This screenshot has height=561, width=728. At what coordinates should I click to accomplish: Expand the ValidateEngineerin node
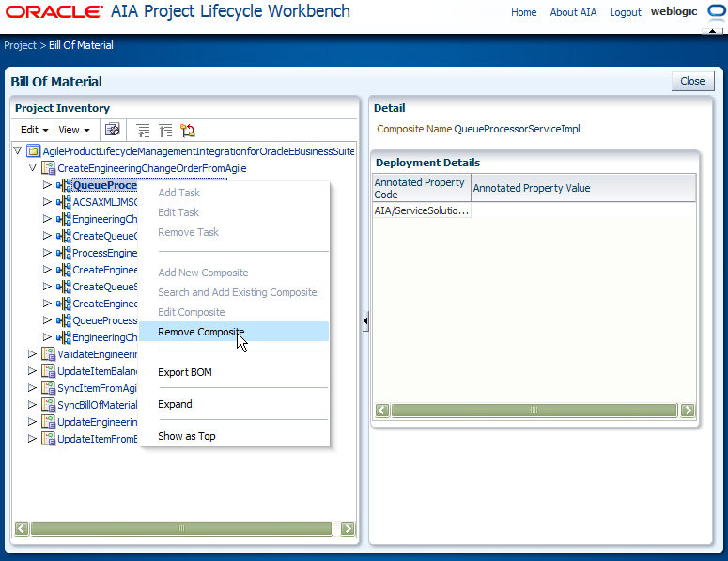pyautogui.click(x=32, y=354)
